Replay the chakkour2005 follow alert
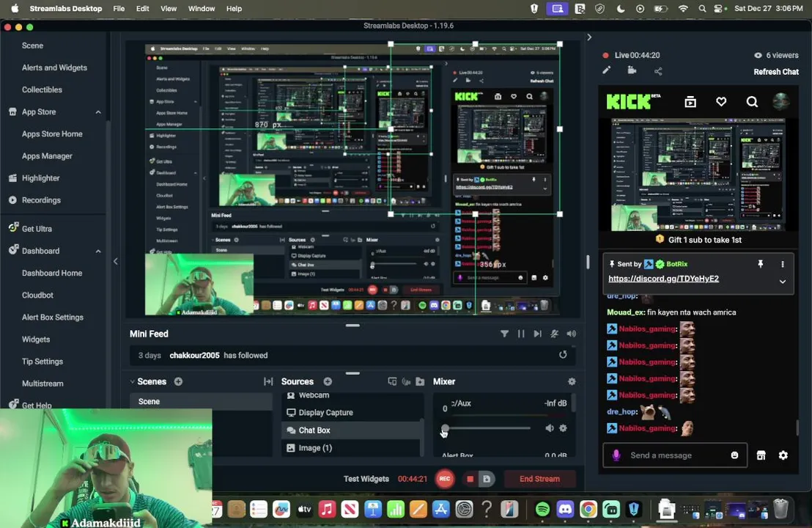The height and width of the screenshot is (528, 812). (563, 355)
